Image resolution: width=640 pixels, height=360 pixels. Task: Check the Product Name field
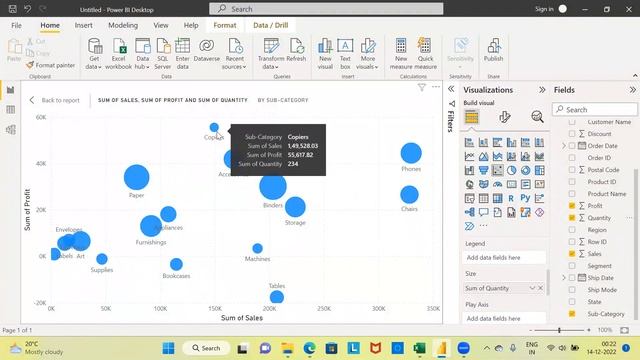tap(572, 194)
